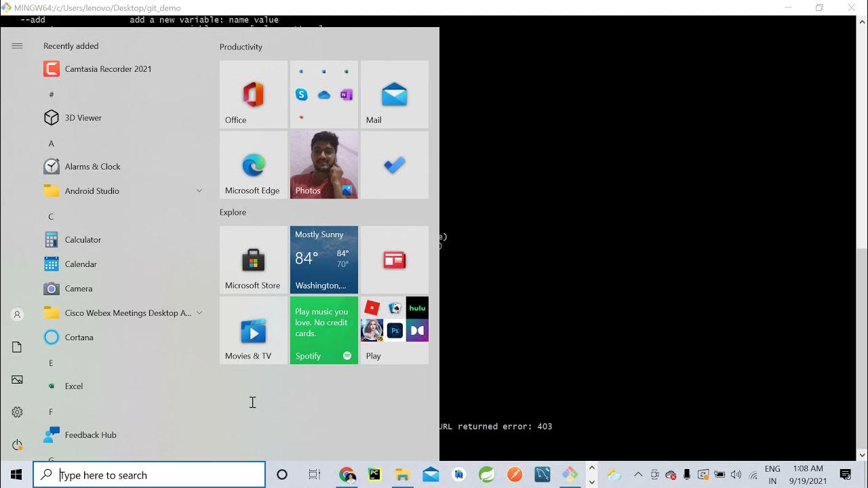Open Pictures from the Start sidebar
Viewport: 868px width, 488px height.
(x=17, y=380)
